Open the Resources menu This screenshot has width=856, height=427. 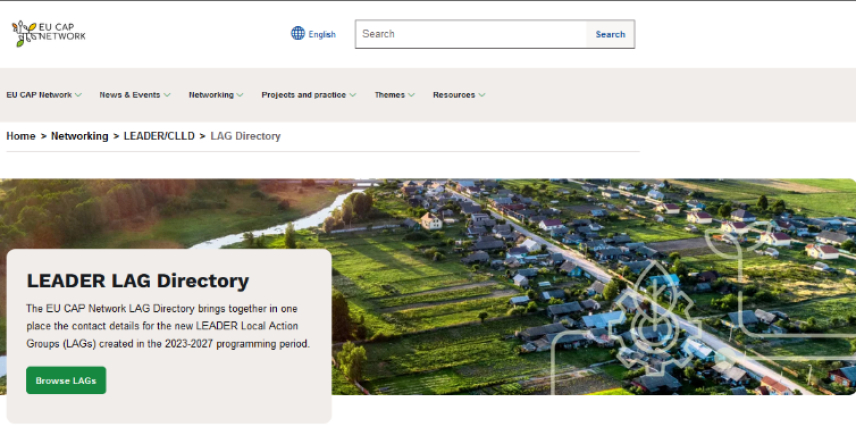tap(454, 95)
